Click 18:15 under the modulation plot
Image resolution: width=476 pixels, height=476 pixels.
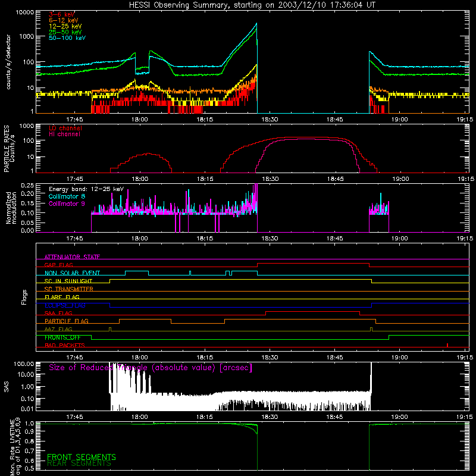205,239
